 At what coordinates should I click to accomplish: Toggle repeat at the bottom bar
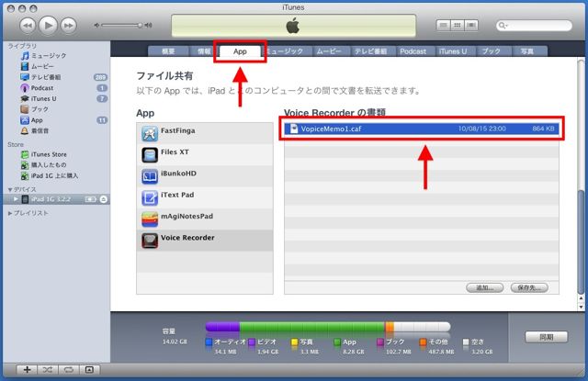pos(68,370)
